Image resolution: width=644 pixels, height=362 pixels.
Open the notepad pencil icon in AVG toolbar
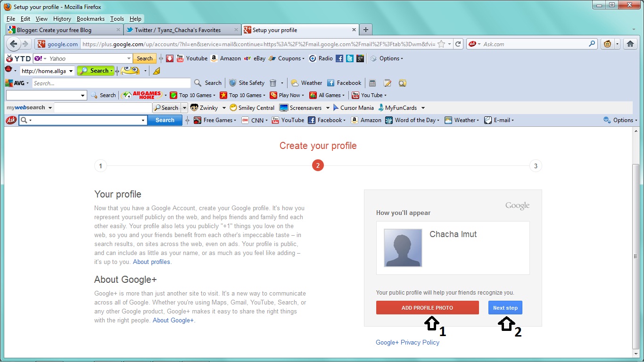[388, 83]
